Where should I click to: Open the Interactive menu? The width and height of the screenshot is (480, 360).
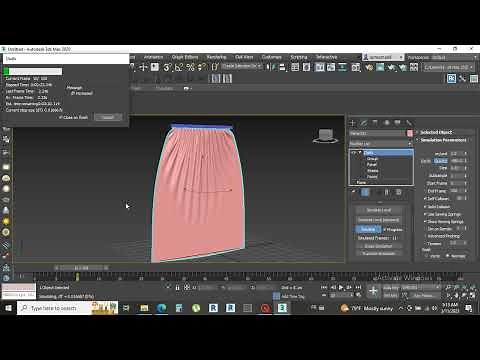pos(327,57)
